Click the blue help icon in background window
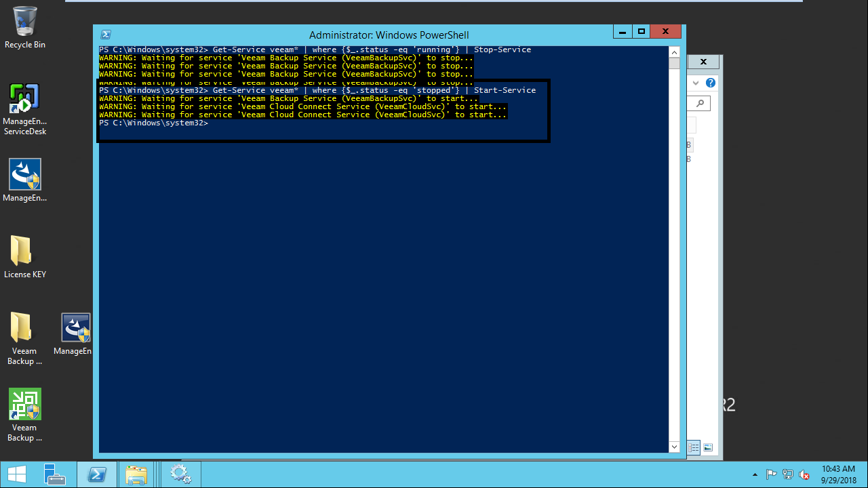This screenshot has width=868, height=488. tap(710, 83)
